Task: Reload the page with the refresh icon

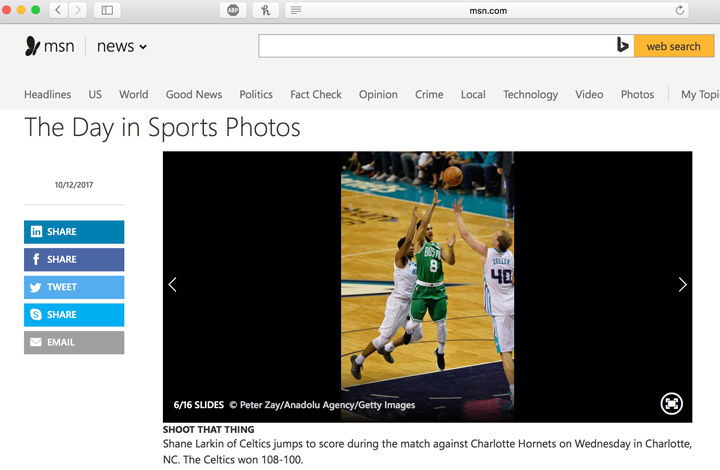Action: point(681,10)
